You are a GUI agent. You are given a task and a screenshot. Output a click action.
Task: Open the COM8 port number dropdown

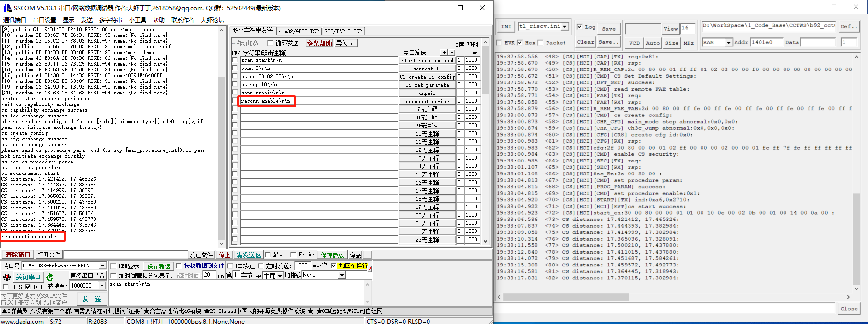[102, 266]
